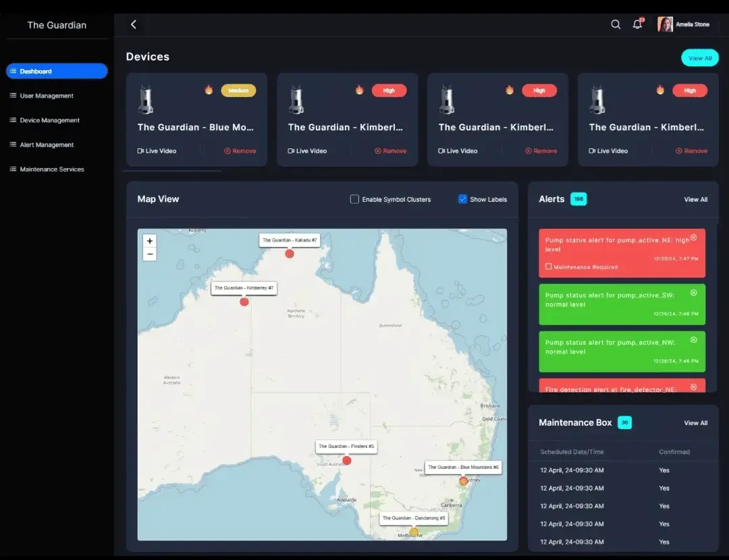The height and width of the screenshot is (560, 729).
Task: Zoom in on the map
Action: pyautogui.click(x=150, y=241)
